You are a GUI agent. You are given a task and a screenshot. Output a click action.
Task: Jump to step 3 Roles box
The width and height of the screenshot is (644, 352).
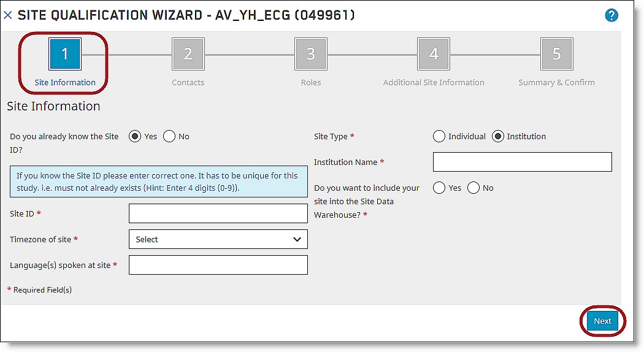click(310, 54)
